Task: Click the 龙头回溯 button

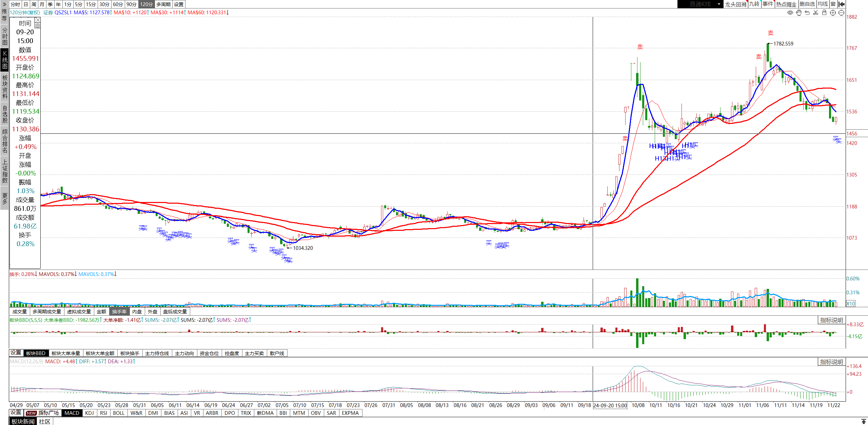Action: tap(736, 4)
